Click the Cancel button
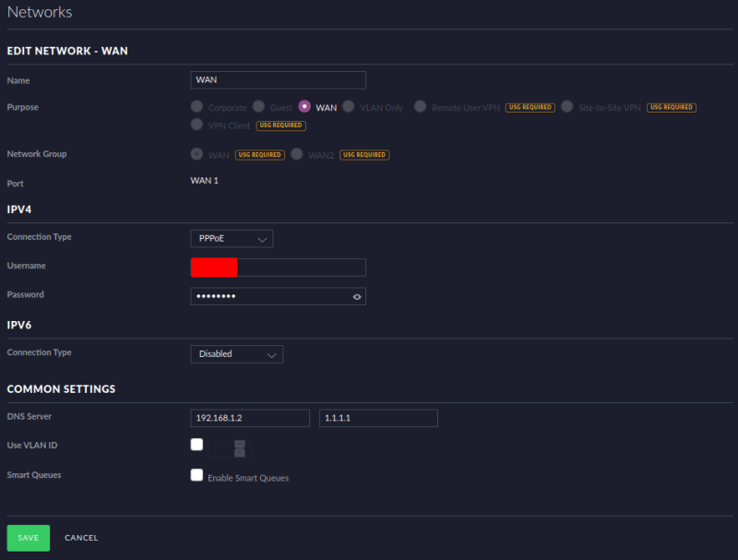Screen dimensions: 738x560 click(81, 538)
